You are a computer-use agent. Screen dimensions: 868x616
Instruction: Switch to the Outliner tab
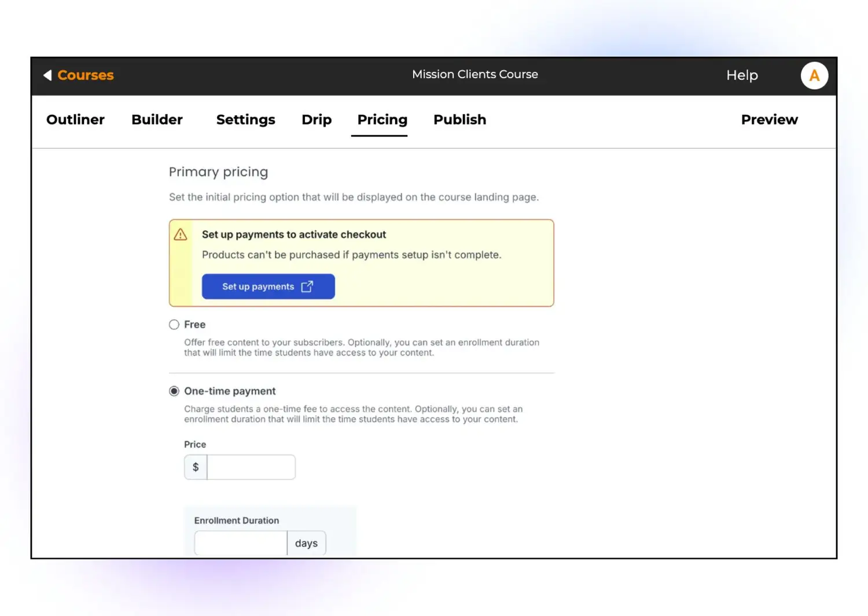tap(75, 120)
